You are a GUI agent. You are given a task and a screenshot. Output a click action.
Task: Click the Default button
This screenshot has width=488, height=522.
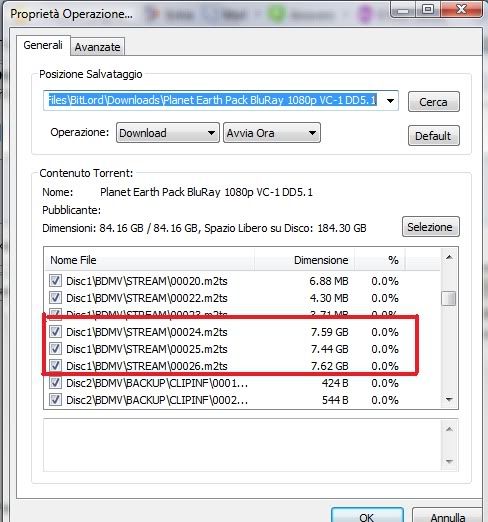click(434, 136)
